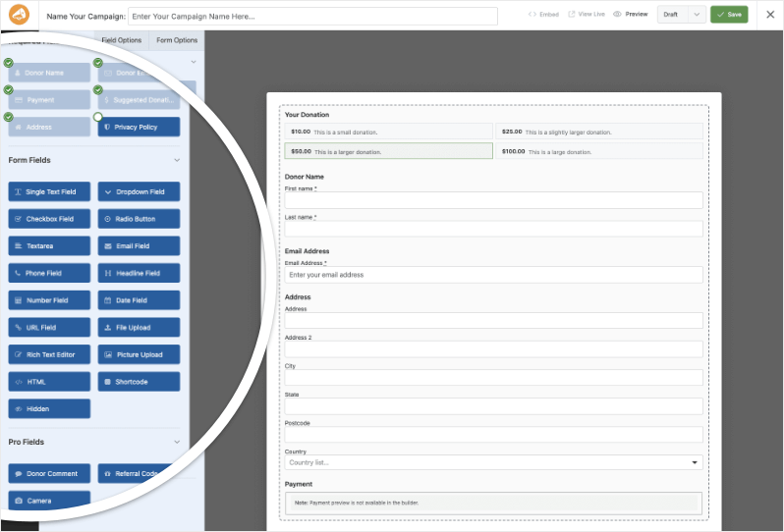Click the City input field
Screen dimensions: 784x532
pos(493,378)
